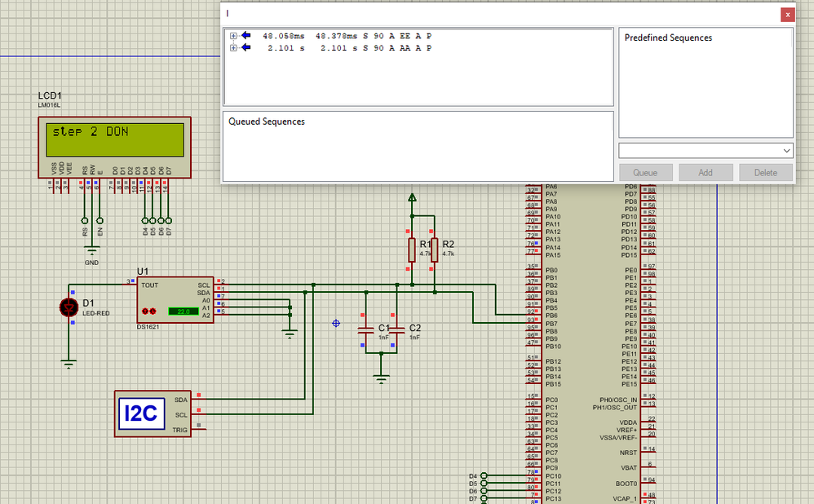814x504 pixels.
Task: Open the predefined sequences combo box dropdown
Action: pos(786,151)
